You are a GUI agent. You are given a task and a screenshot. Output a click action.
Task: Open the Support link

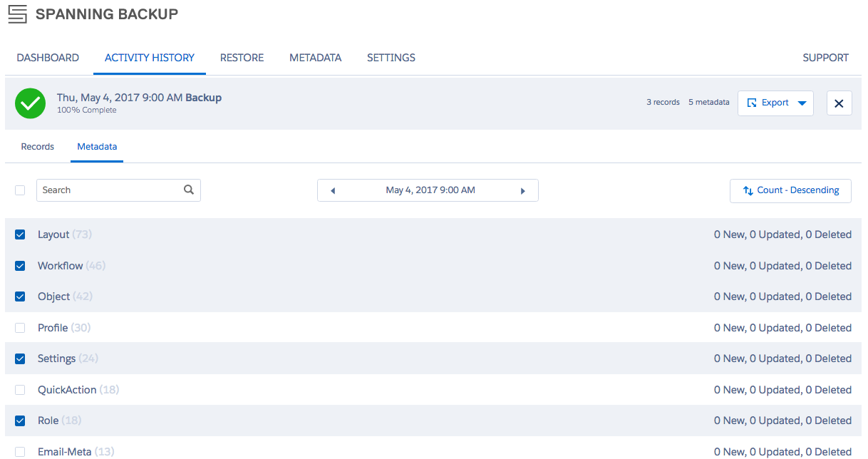825,58
